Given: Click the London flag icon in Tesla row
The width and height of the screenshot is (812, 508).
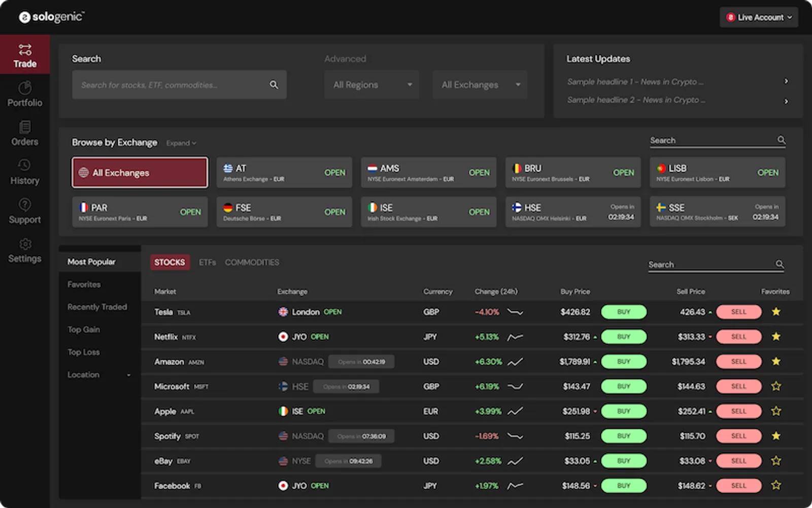Looking at the screenshot, I should point(283,312).
